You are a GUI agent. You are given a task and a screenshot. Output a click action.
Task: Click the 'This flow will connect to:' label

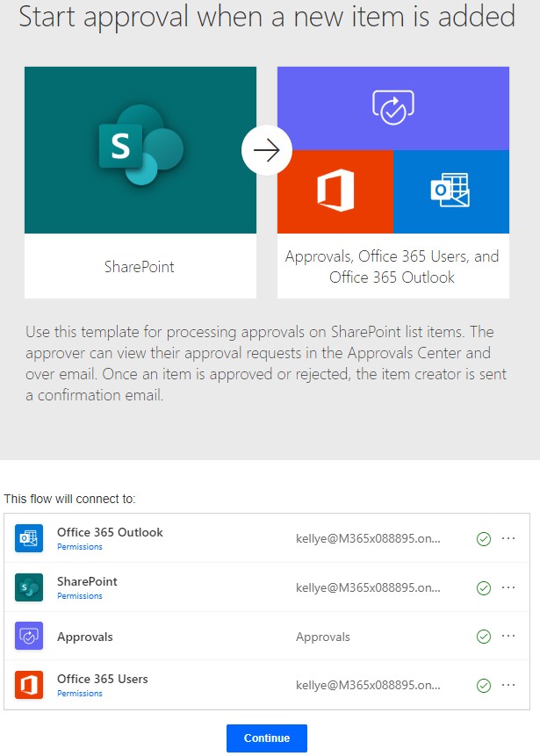pos(70,499)
